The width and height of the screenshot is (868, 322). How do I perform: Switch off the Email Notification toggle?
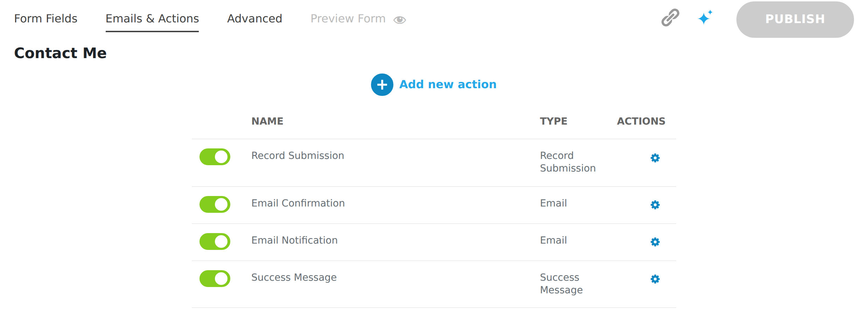(215, 241)
